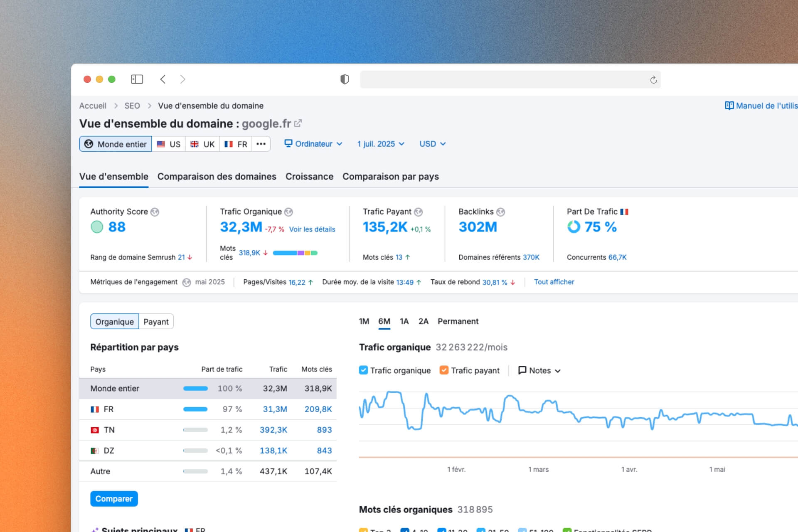Go to Accueil in the breadcrumb
Screen dimensions: 798x532
pyautogui.click(x=93, y=106)
